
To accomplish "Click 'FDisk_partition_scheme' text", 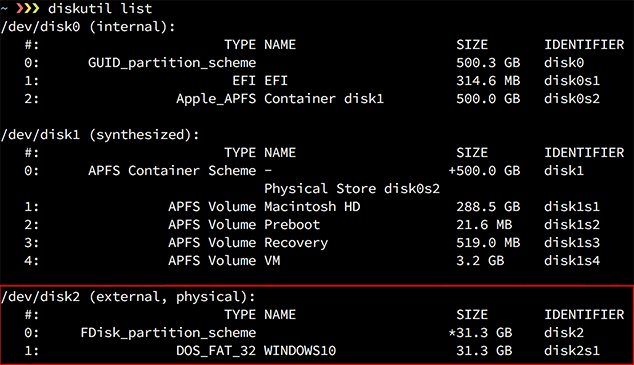I will pyautogui.click(x=168, y=333).
